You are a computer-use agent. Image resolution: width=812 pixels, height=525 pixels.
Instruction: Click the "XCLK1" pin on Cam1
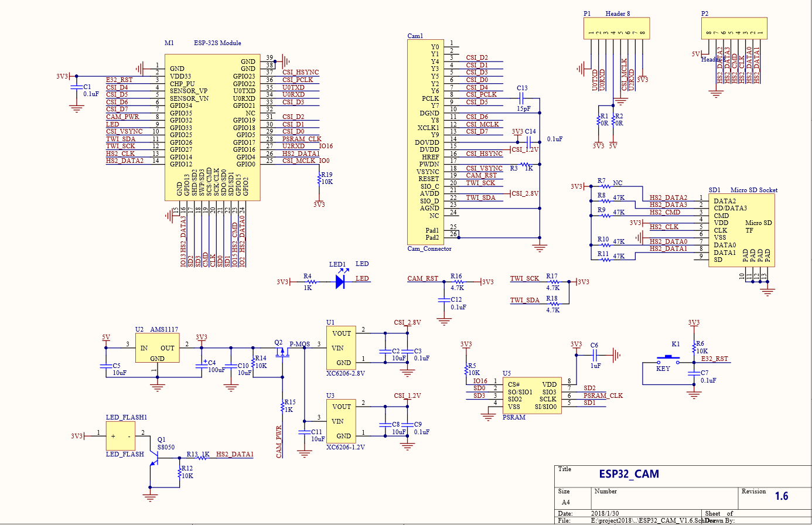click(428, 128)
